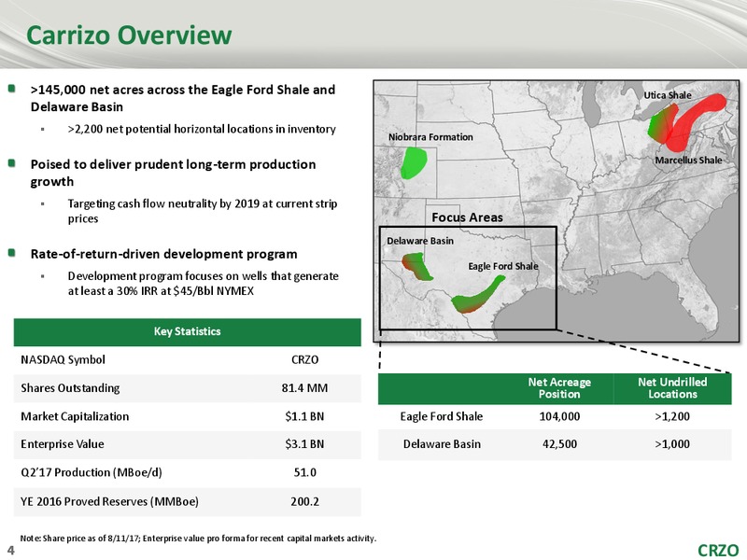This screenshot has width=747, height=560.
Task: Select 'Rate-of-return-driven development program' bullet
Action: 164,254
